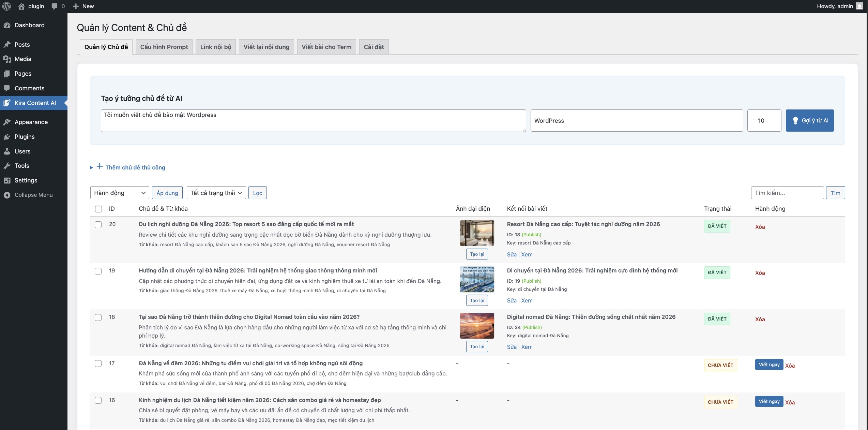
Task: Click Tạo lại under topic 20 thumbnail
Action: click(477, 254)
